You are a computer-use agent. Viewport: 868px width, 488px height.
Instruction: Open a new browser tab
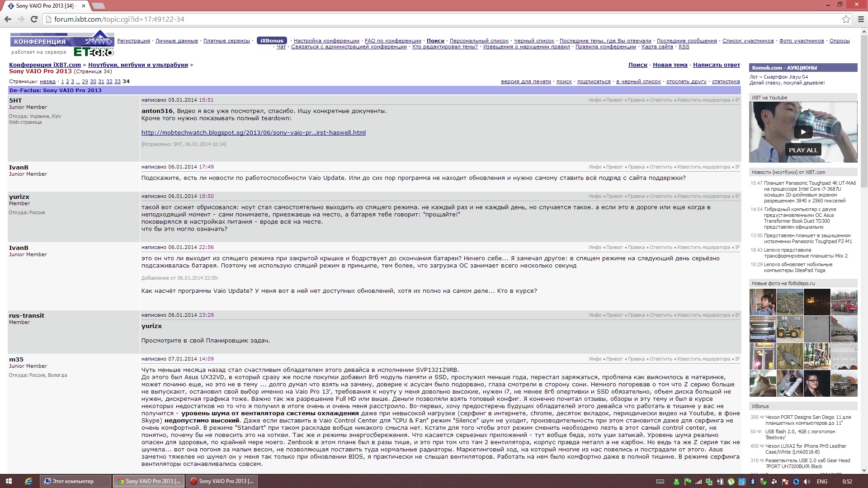coord(99,6)
